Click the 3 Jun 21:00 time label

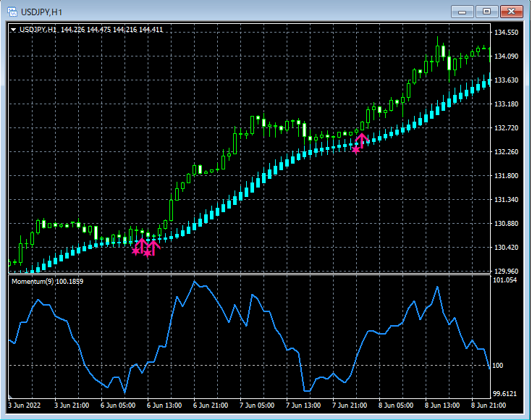72,406
